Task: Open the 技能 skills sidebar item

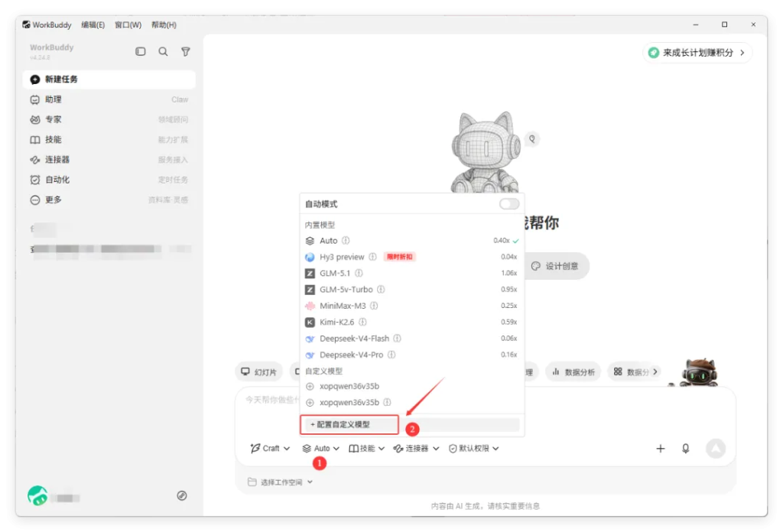Action: pos(109,139)
